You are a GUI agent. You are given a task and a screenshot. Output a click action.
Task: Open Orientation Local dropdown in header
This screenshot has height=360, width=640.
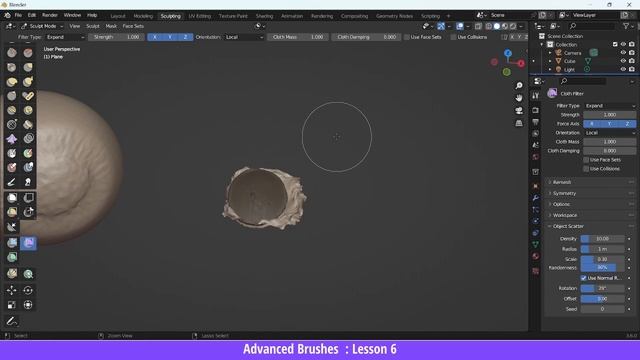pyautogui.click(x=244, y=37)
